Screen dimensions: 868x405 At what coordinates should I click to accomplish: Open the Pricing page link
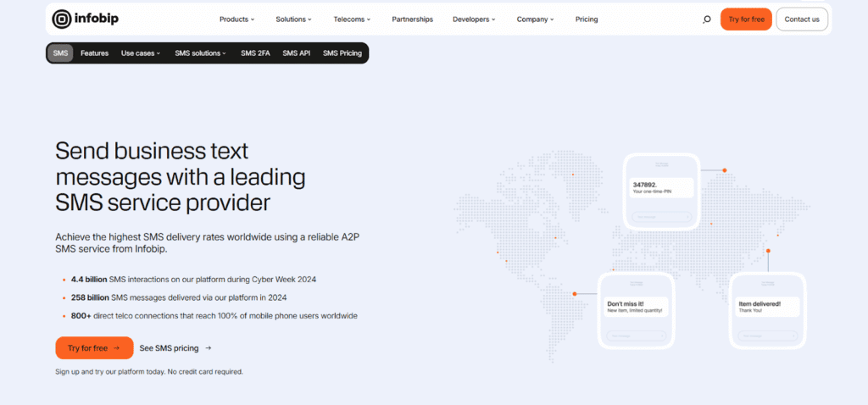(587, 19)
